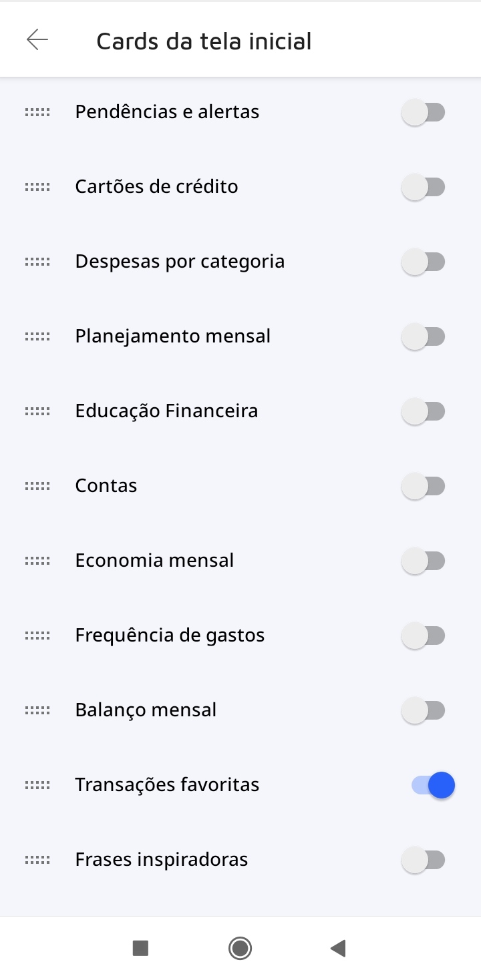Tap drag handle for Transações favoritas
This screenshot has width=481, height=980.
tap(37, 785)
